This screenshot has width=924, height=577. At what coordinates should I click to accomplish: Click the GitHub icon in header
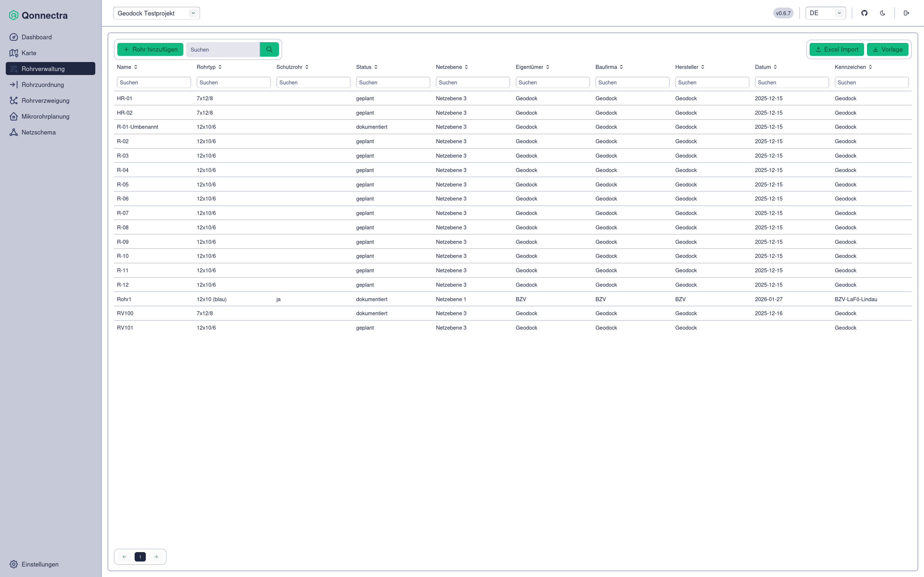(864, 13)
